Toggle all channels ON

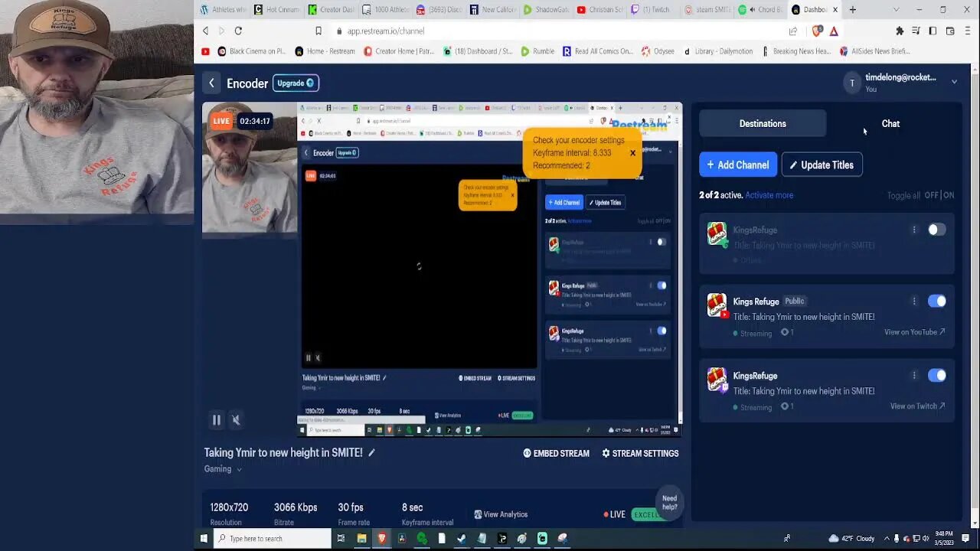click(x=949, y=195)
